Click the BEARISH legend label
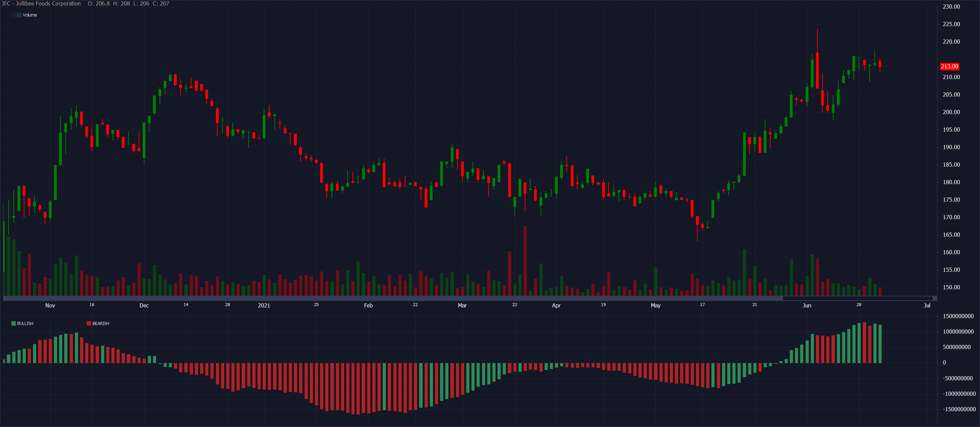 click(x=101, y=324)
